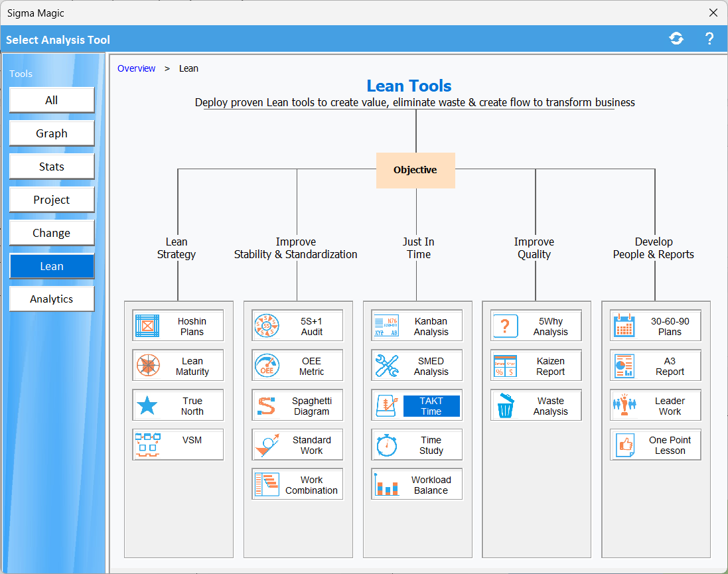Click the Lean Tools title
This screenshot has width=728, height=574.
(409, 86)
